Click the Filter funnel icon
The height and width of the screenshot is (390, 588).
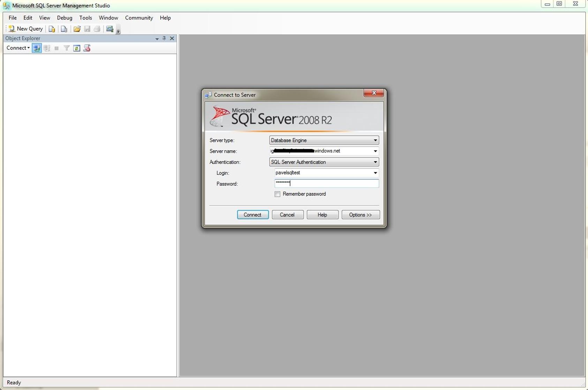tap(67, 48)
